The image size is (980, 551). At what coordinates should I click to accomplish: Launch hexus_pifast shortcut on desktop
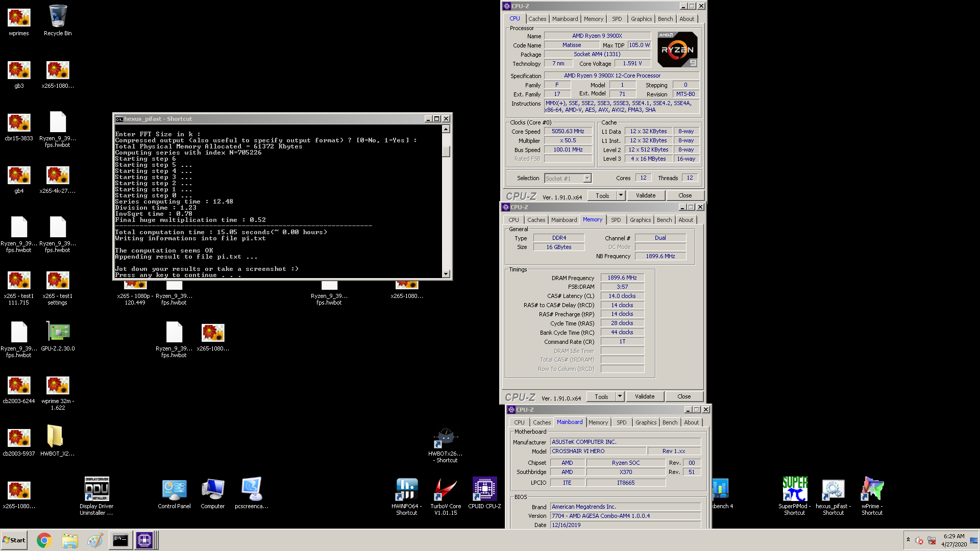point(834,496)
